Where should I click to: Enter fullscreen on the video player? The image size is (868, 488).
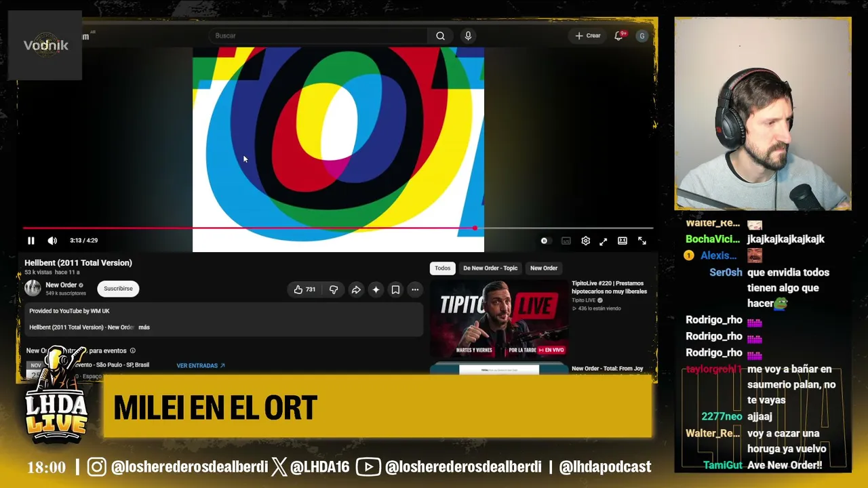(x=642, y=241)
